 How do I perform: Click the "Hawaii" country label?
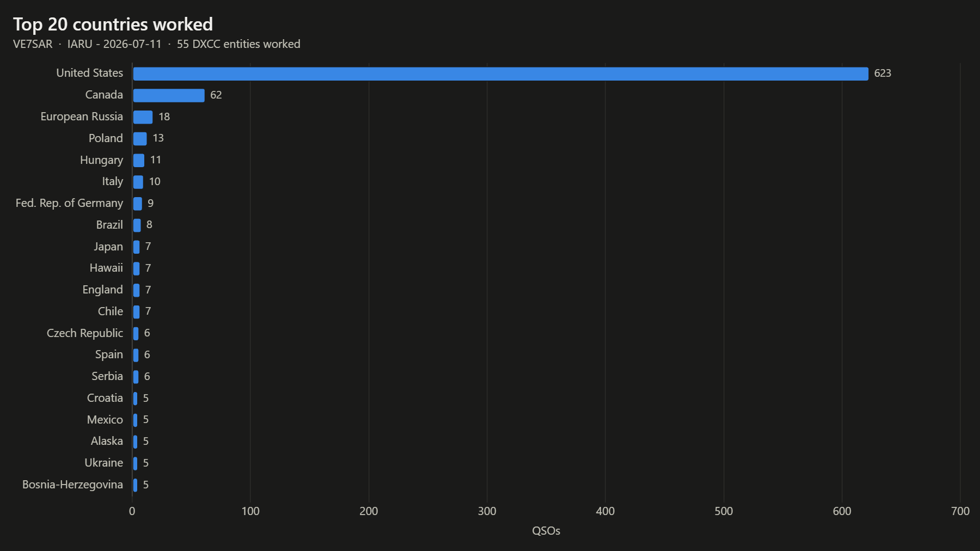pyautogui.click(x=106, y=268)
